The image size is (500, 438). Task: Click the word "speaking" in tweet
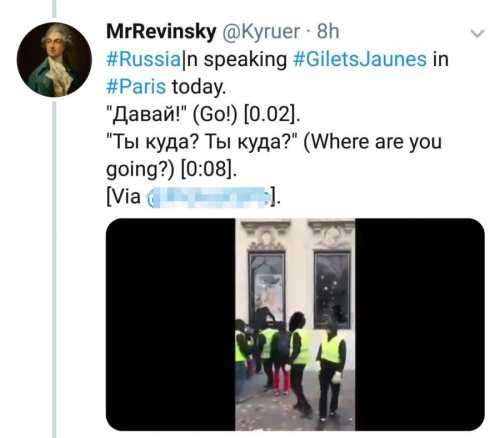pos(245,60)
